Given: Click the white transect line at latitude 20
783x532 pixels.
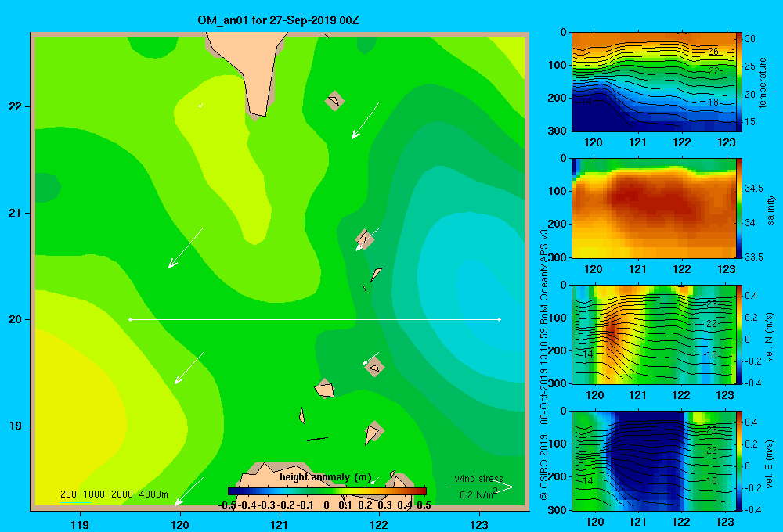Looking at the screenshot, I should (x=315, y=319).
